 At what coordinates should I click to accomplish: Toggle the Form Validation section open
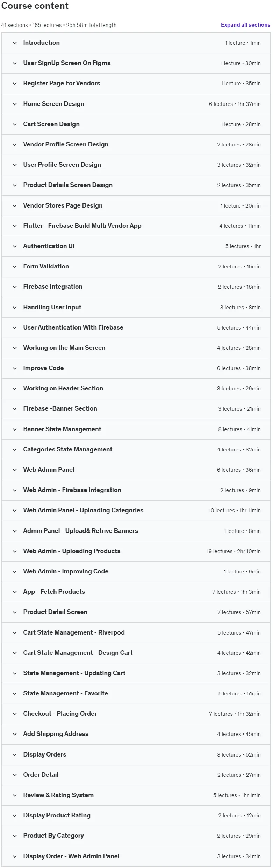pyautogui.click(x=136, y=267)
